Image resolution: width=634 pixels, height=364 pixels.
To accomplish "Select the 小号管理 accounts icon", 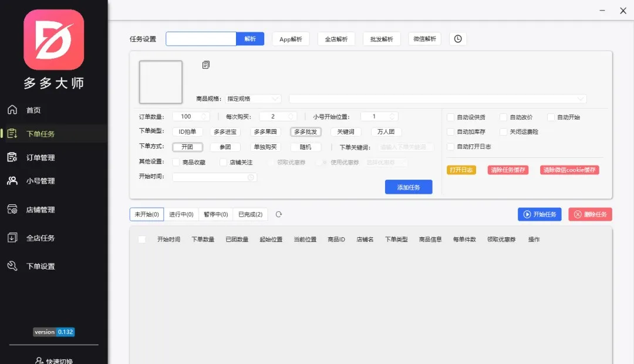I will 12,181.
